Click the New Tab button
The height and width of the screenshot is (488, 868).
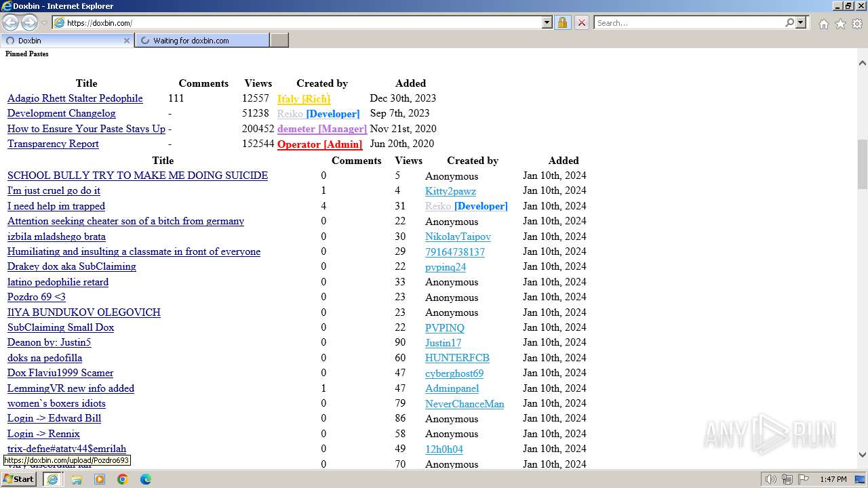[279, 41]
